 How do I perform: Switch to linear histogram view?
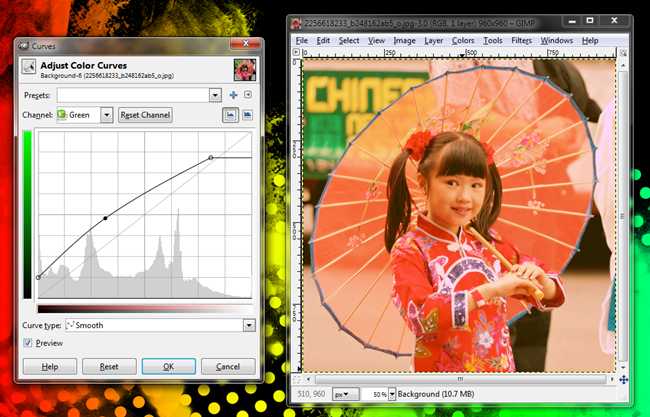click(230, 115)
